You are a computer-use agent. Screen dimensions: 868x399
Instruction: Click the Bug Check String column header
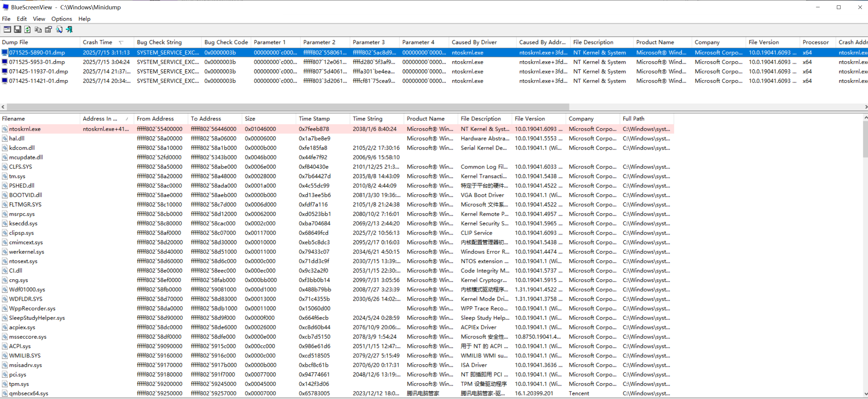[x=159, y=42]
